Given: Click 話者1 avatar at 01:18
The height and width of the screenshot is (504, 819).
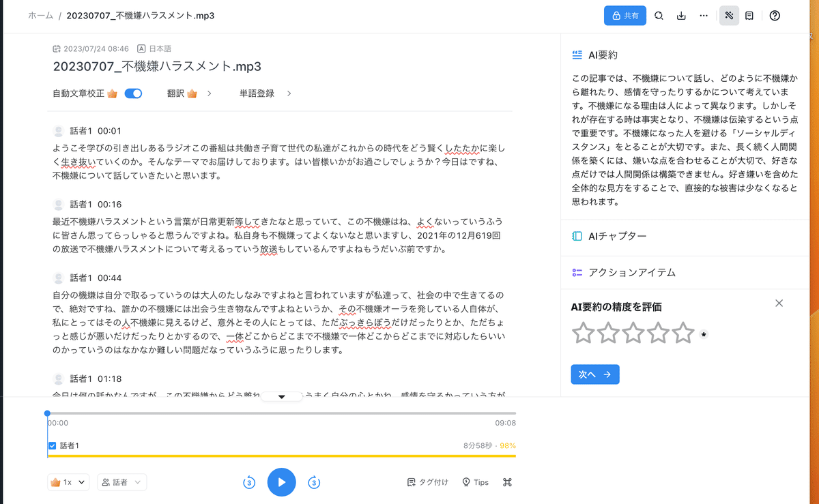Looking at the screenshot, I should pyautogui.click(x=59, y=379).
